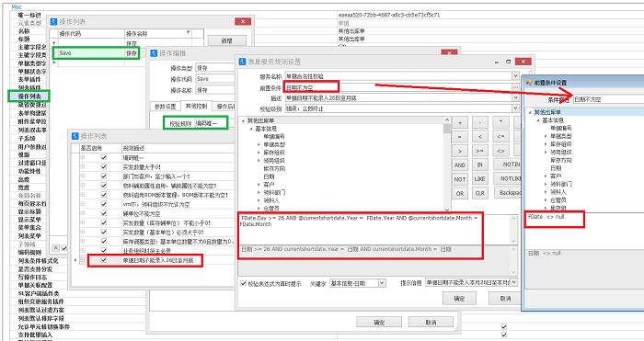Open the 服务名称 dropdown
This screenshot has width=644, height=341.
pyautogui.click(x=515, y=76)
